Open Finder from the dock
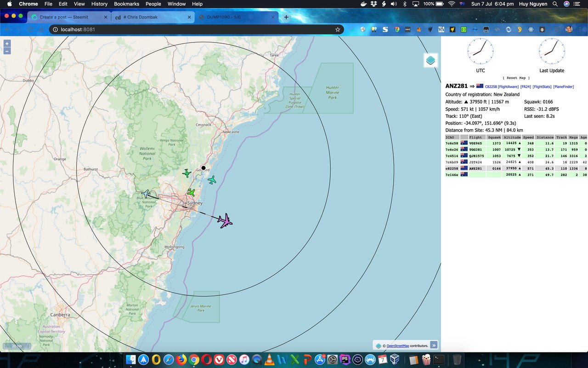Viewport: 588px width, 368px height. point(131,359)
